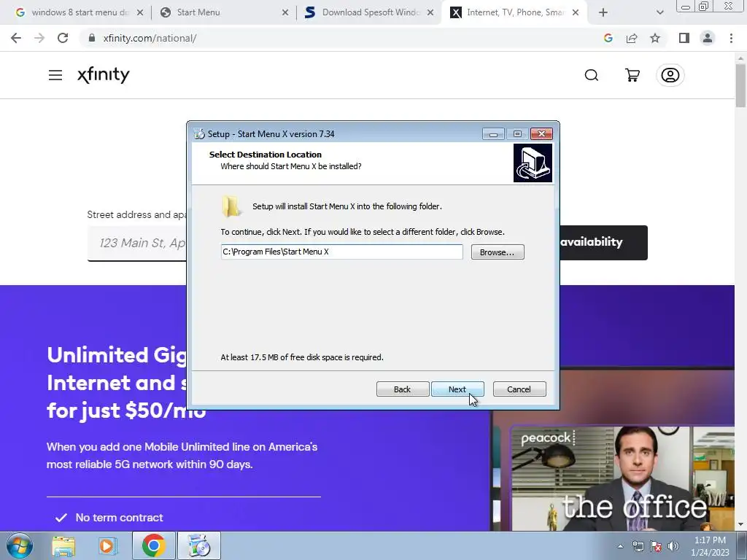Bookmark this page with the star

pyautogui.click(x=655, y=38)
